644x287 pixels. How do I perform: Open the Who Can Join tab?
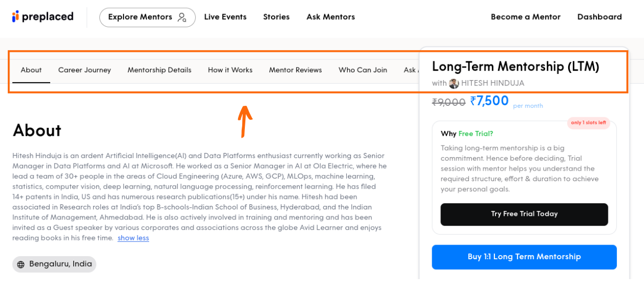(x=363, y=70)
